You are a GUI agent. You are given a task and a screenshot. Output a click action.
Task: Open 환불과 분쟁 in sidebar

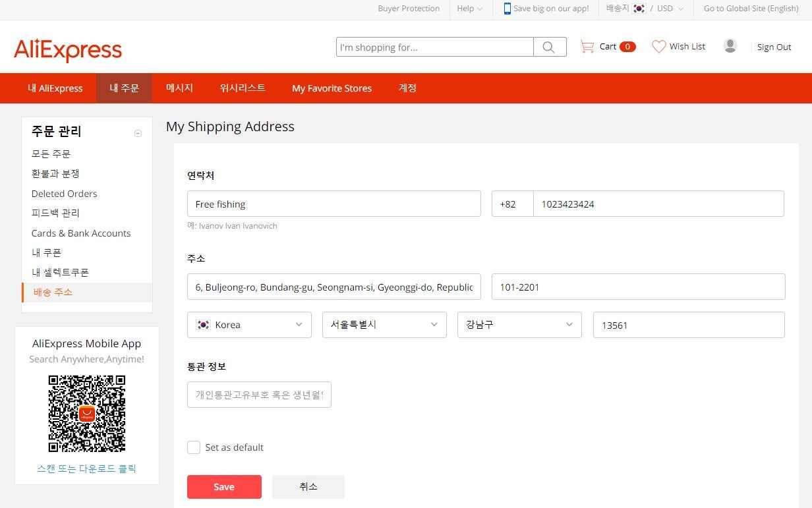55,173
